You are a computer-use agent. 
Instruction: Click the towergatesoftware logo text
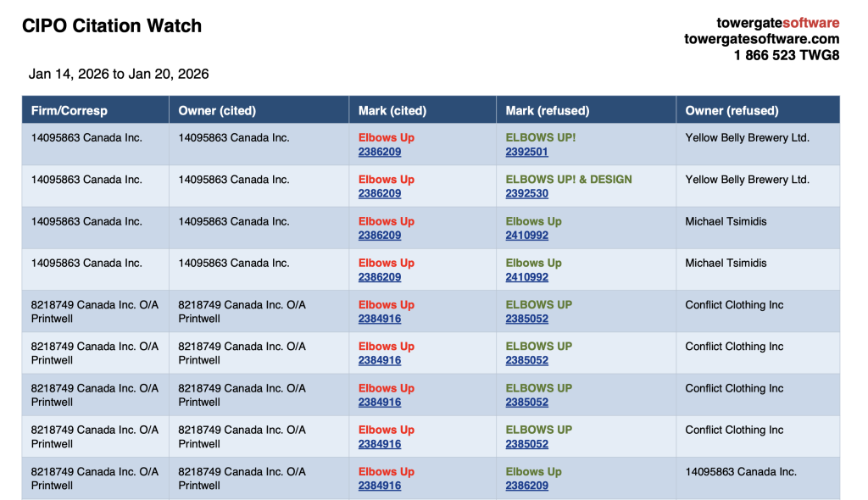(777, 23)
